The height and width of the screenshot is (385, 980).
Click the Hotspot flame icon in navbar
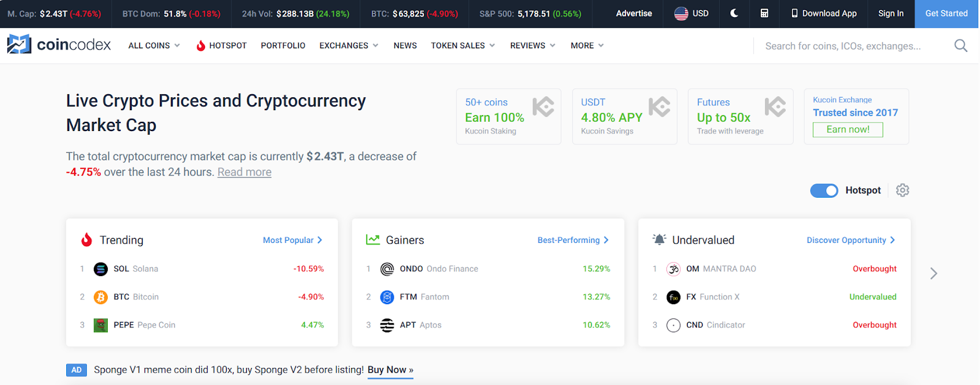(x=200, y=45)
